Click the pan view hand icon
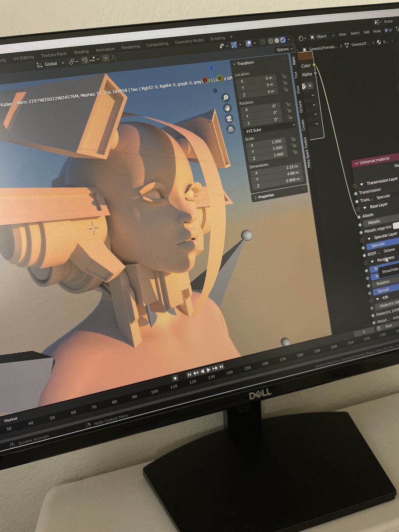Screen dimensions: 399x532 (x=227, y=108)
